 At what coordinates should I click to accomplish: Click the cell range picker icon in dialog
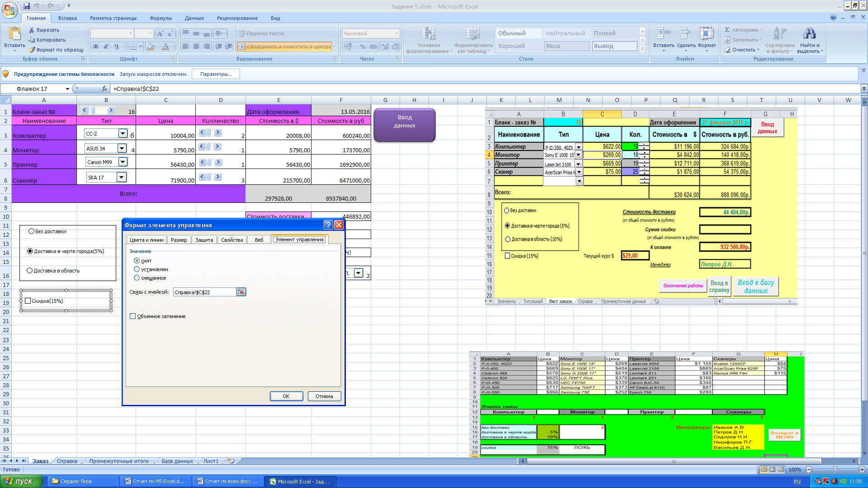[x=241, y=292]
